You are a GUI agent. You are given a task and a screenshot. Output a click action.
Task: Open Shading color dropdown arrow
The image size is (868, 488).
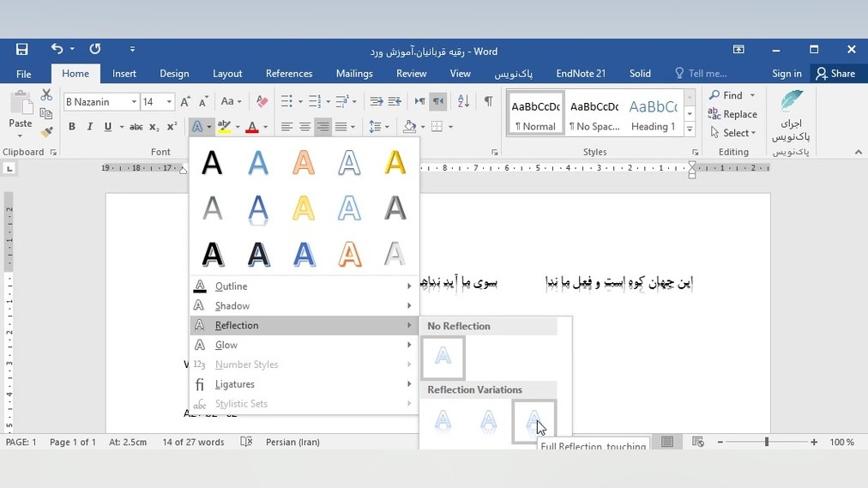423,127
